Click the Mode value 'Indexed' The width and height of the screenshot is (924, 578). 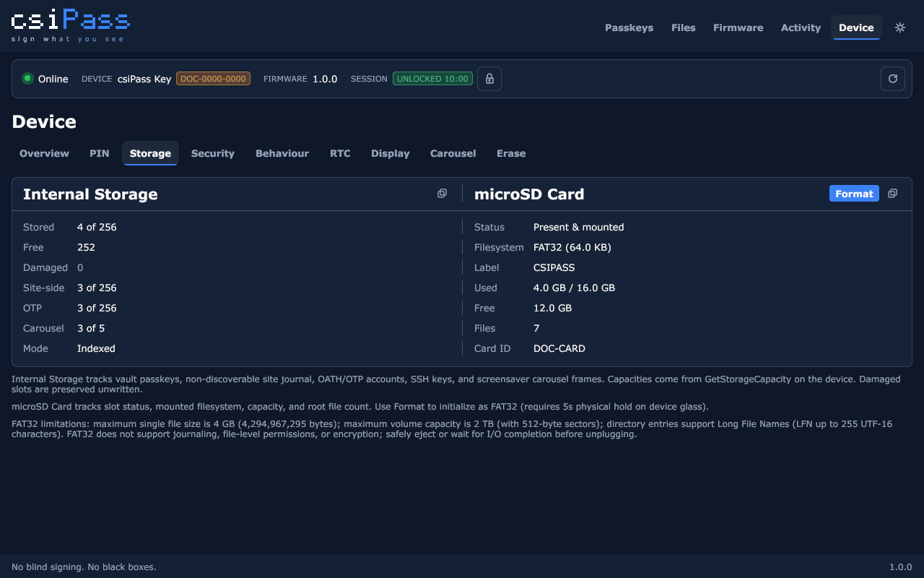pos(96,348)
